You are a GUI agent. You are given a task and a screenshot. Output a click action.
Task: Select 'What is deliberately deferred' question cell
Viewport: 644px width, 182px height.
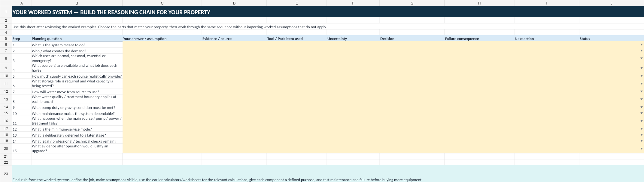click(x=77, y=135)
